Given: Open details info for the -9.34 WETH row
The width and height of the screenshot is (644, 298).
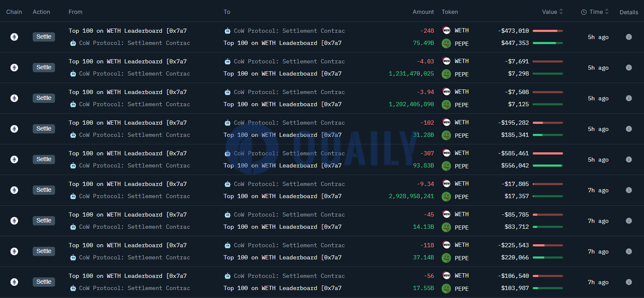Looking at the screenshot, I should pyautogui.click(x=628, y=190).
